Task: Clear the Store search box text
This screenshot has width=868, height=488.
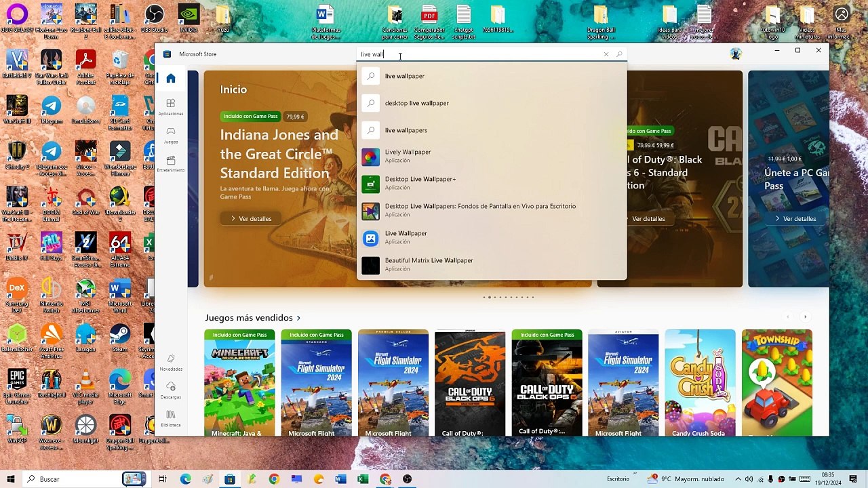Action: click(606, 54)
